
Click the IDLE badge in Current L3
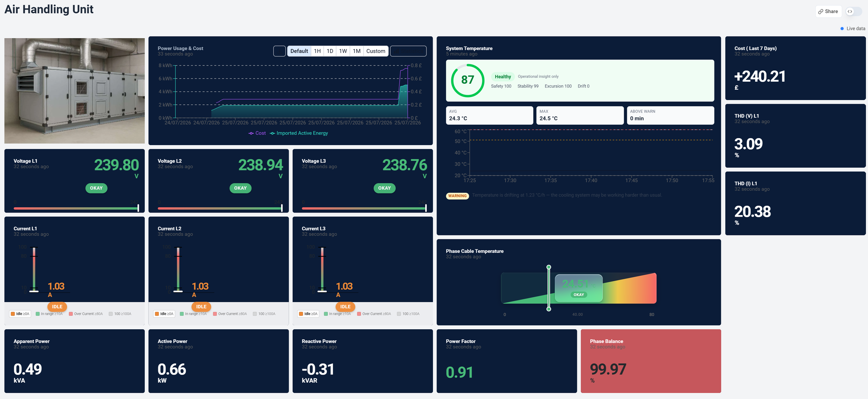pyautogui.click(x=345, y=307)
